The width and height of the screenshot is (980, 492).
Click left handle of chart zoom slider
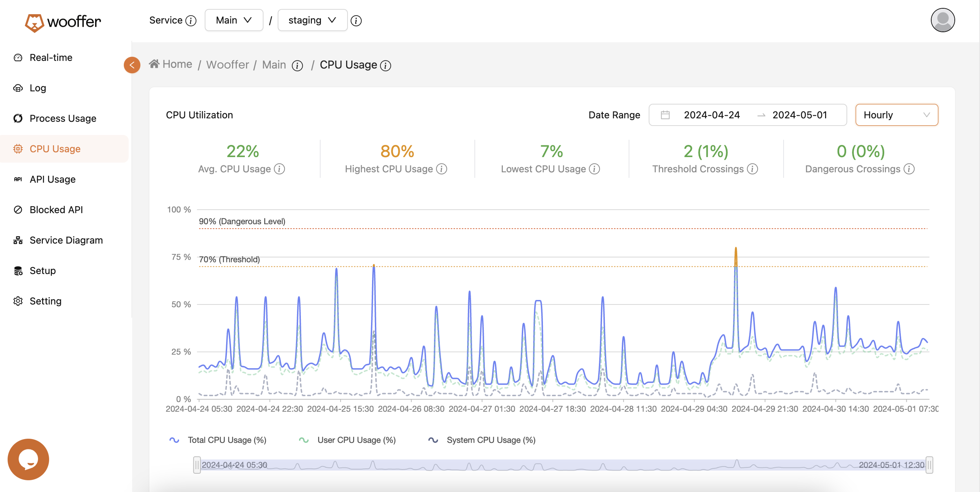pos(197,465)
